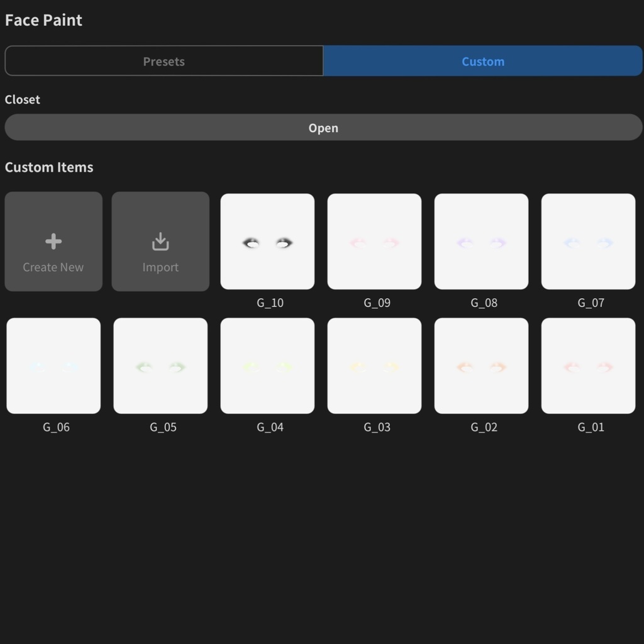The height and width of the screenshot is (644, 644).
Task: Pick the G_07 blue face paint
Action: [x=588, y=241]
